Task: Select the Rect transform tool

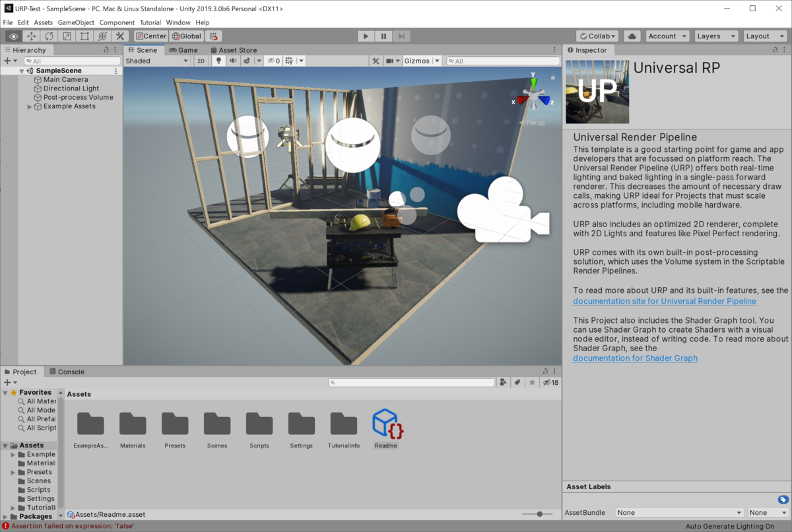Action: click(84, 36)
